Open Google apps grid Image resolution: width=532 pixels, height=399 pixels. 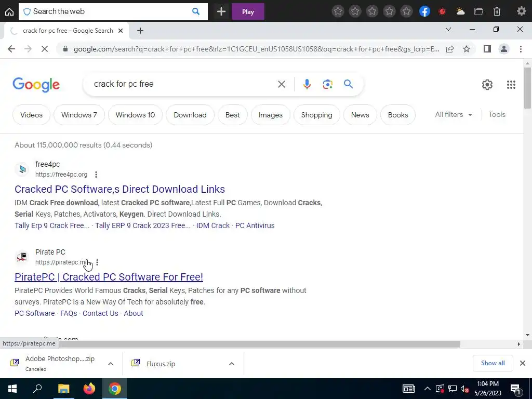point(511,85)
